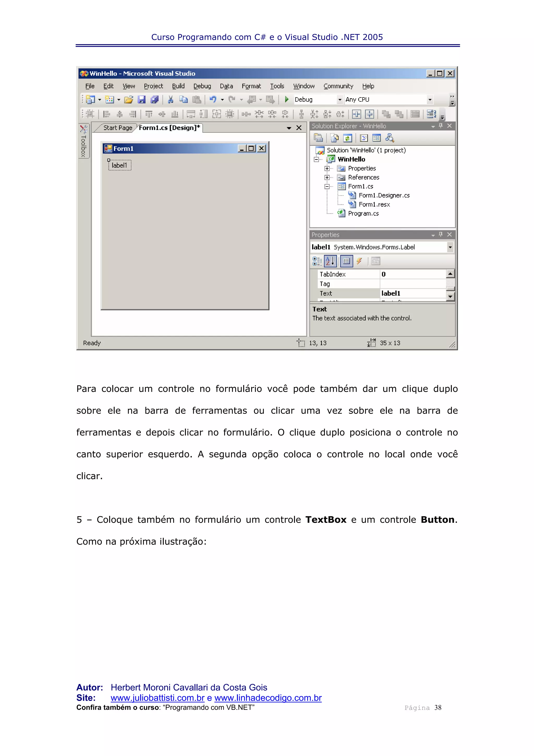Viewport: 534px width, 756px height.
Task: Toggle Alphabetical sort in Properties window
Action: tap(330, 261)
